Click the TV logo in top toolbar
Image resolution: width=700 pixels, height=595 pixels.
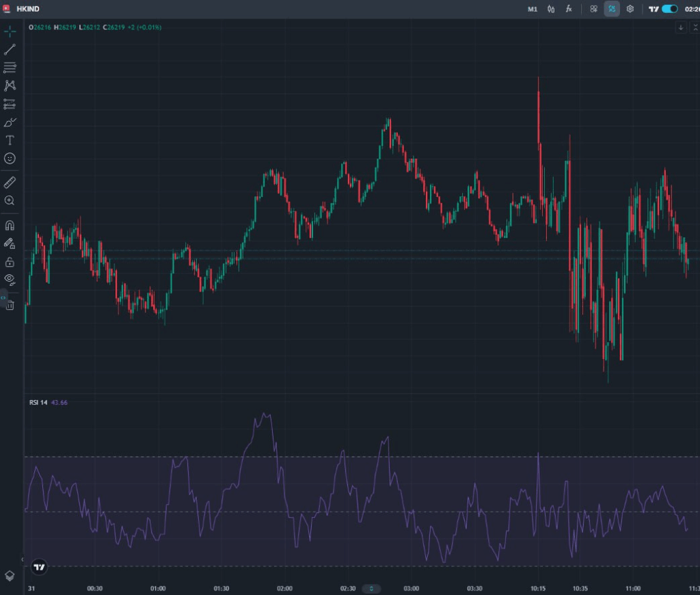(654, 9)
